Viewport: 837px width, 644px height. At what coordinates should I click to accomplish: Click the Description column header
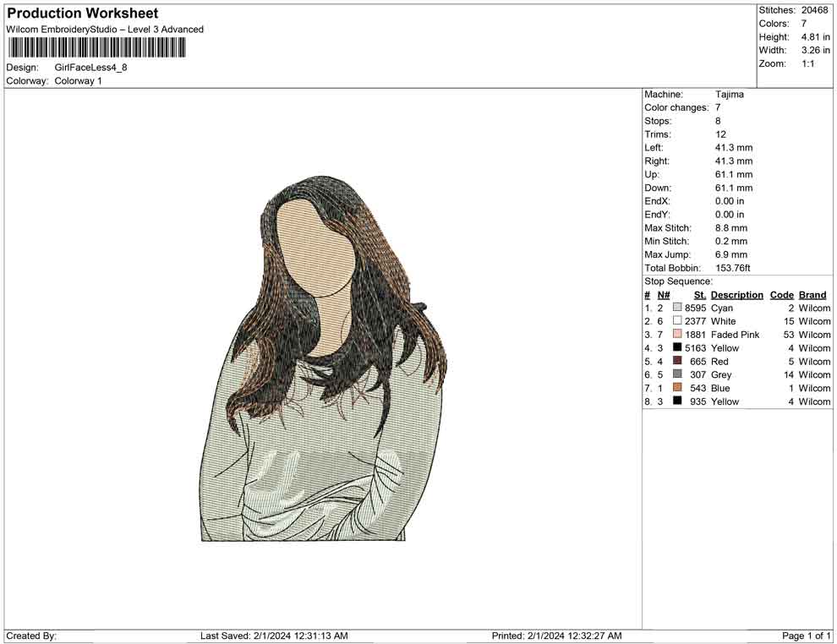pos(736,295)
